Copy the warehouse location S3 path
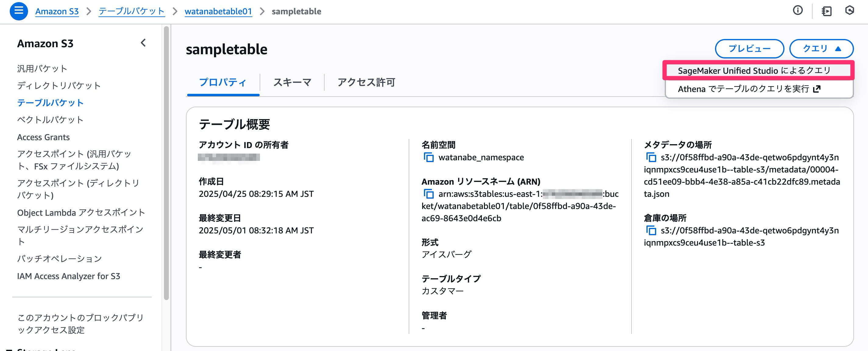The image size is (868, 351). click(651, 230)
